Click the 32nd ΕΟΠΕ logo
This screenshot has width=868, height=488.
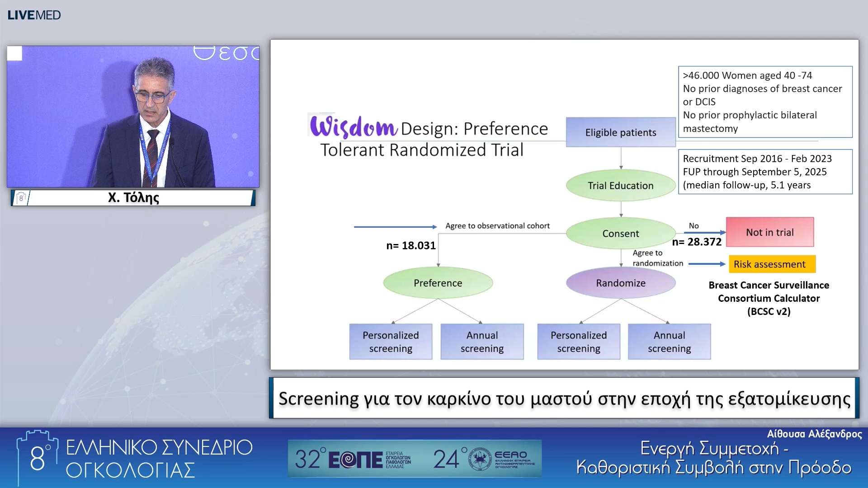[353, 459]
